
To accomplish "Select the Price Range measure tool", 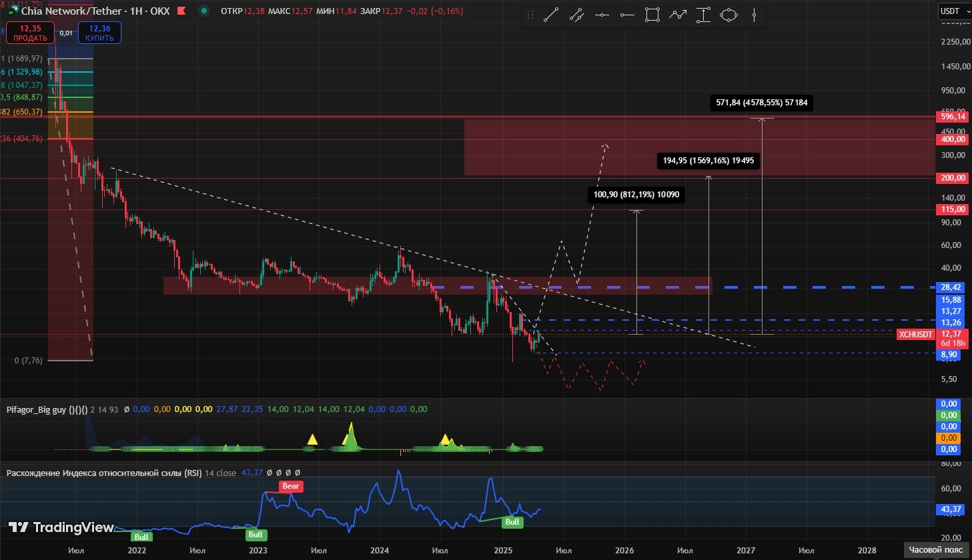I will coord(703,15).
